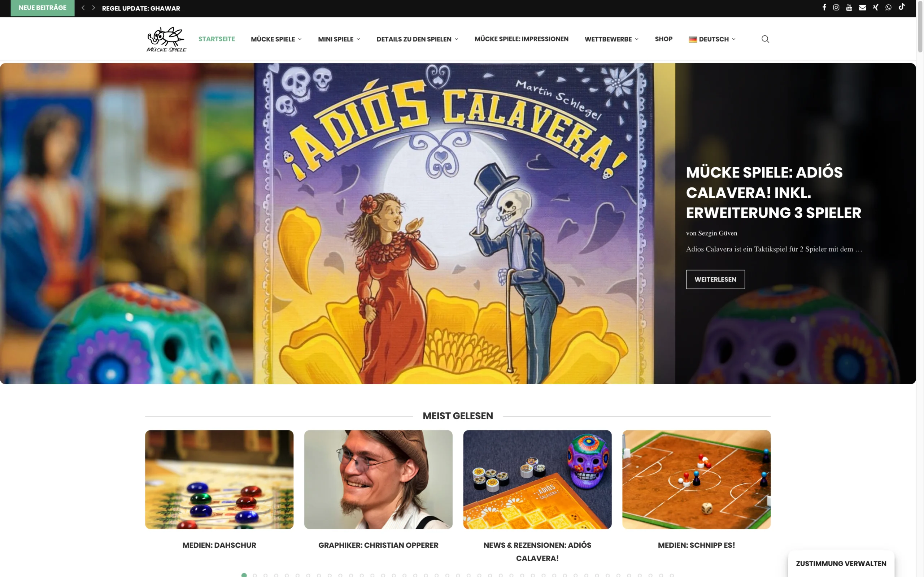
Task: Open the Instagram social icon
Action: (836, 8)
